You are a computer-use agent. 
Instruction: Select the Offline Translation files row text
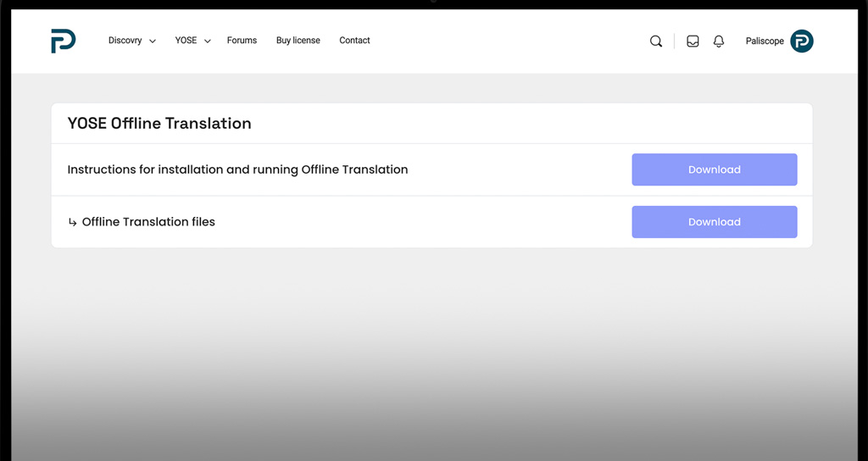point(148,222)
